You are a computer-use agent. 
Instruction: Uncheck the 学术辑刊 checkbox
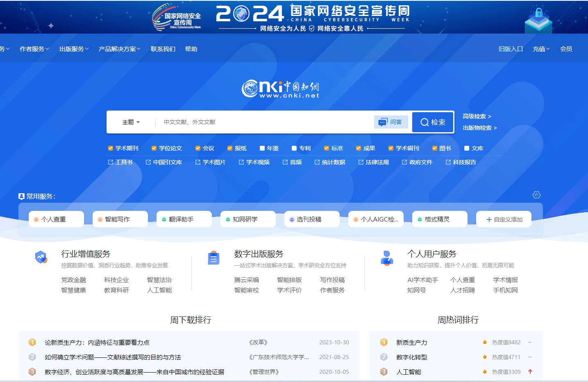[391, 148]
